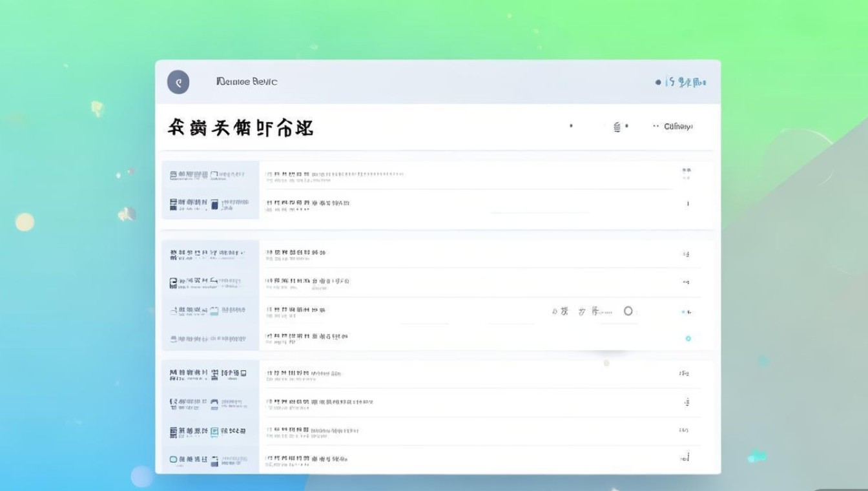Click the circular profile avatar in the header
Viewport: 868px width, 491px height.
coord(179,81)
